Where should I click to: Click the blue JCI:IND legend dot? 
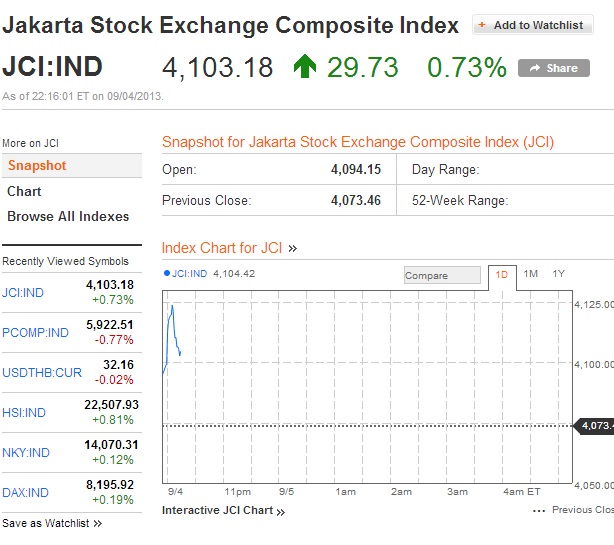tap(166, 273)
